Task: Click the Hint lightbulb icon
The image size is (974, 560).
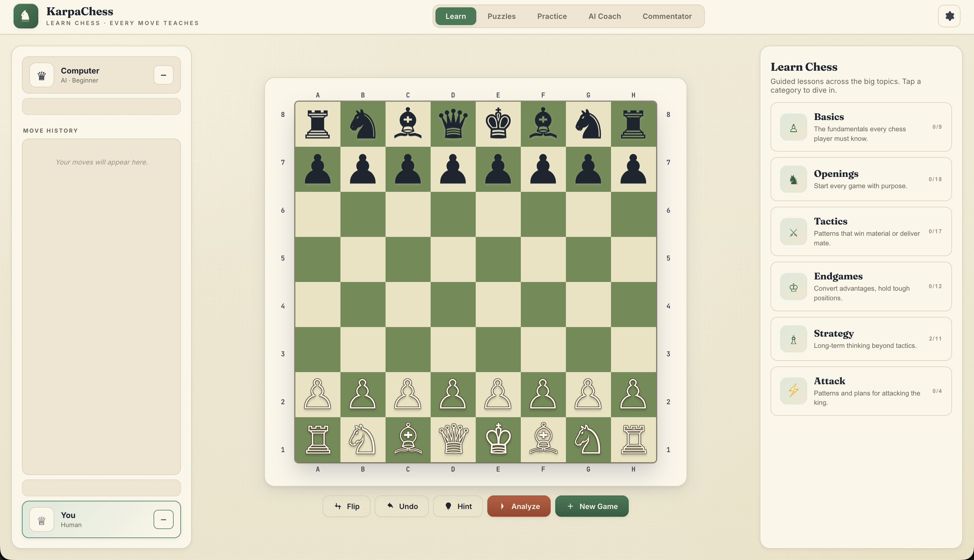Action: 448,506
